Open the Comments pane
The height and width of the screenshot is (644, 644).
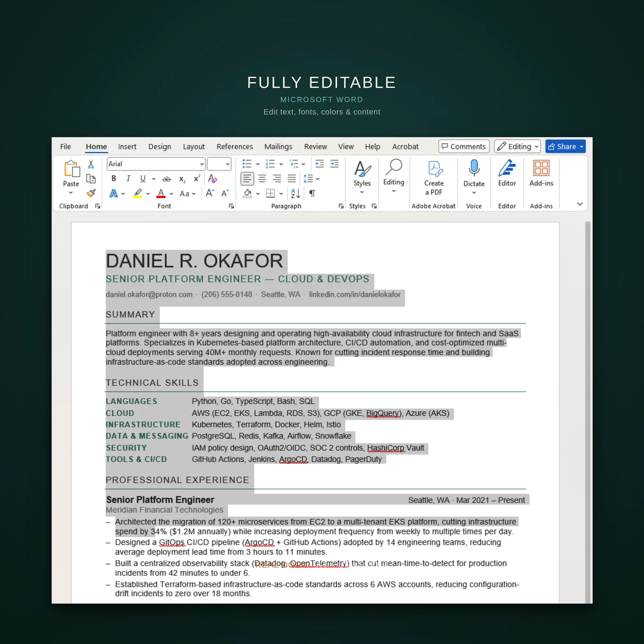[x=464, y=146]
